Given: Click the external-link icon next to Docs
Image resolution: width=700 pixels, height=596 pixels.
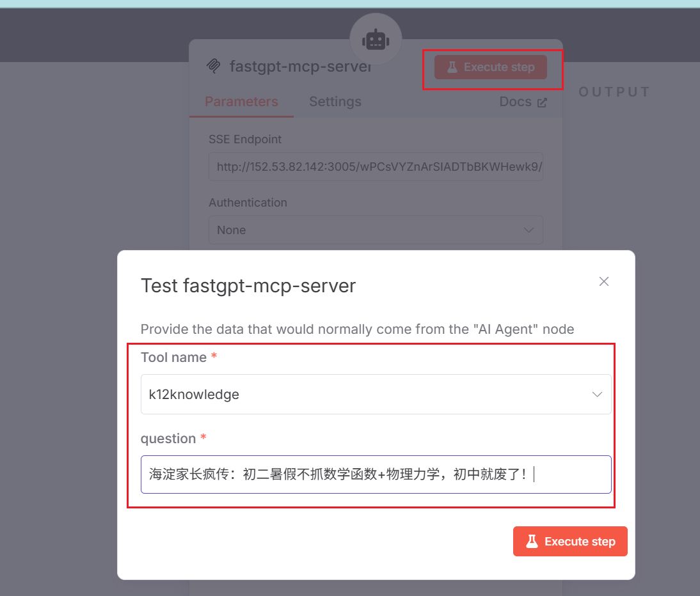Looking at the screenshot, I should (542, 101).
